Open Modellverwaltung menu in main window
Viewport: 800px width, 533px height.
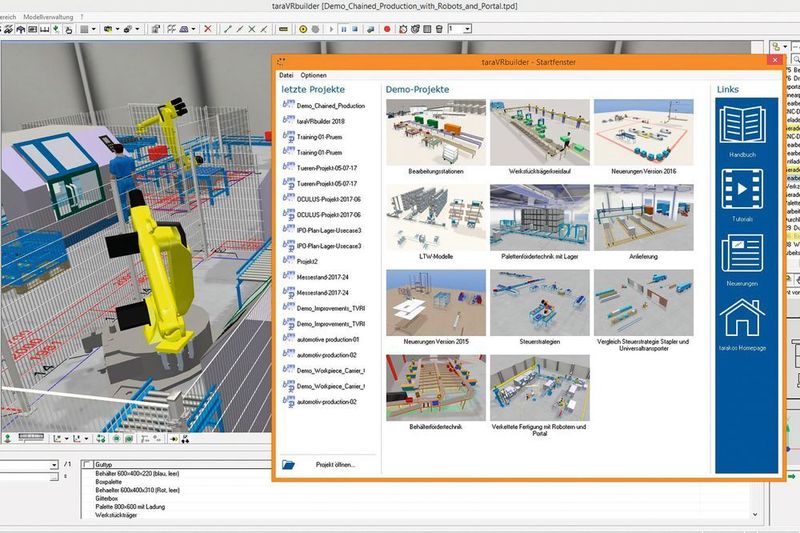coord(48,17)
